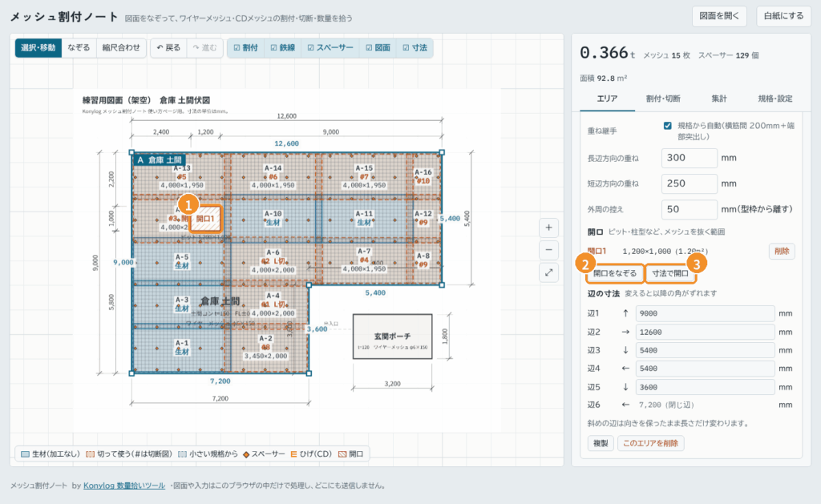This screenshot has width=821, height=504.
Task: Select the 開口1 hatched opening on drawing
Action: coord(205,219)
